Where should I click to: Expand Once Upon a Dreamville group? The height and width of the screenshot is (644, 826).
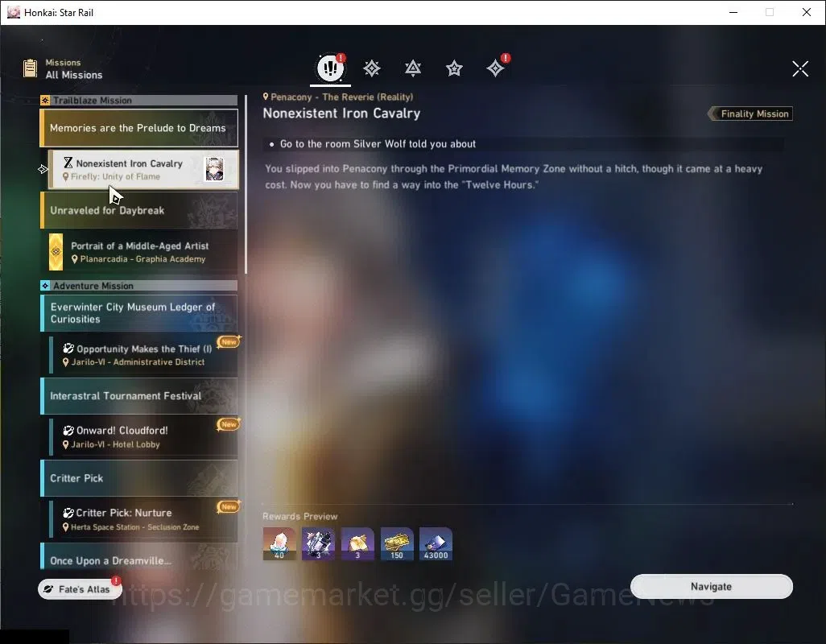click(139, 557)
